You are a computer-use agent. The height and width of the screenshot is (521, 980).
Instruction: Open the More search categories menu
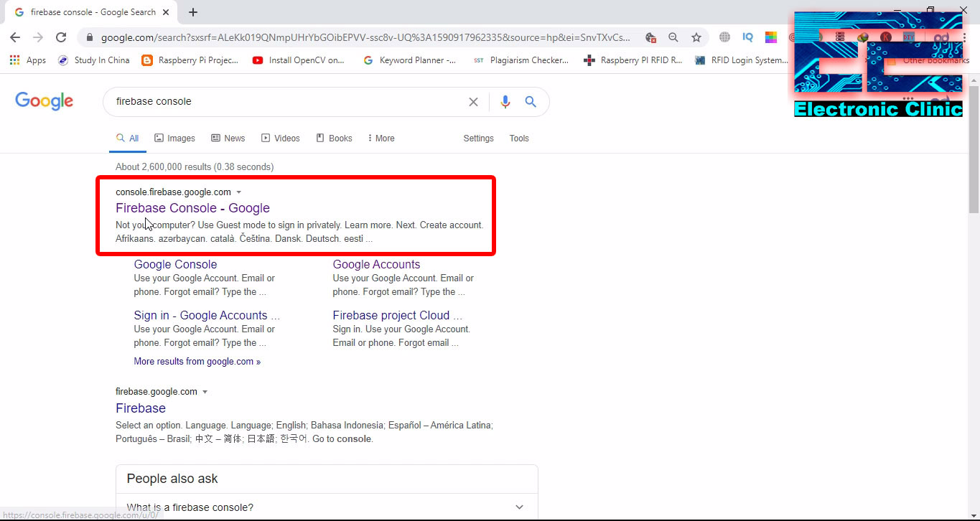(381, 138)
